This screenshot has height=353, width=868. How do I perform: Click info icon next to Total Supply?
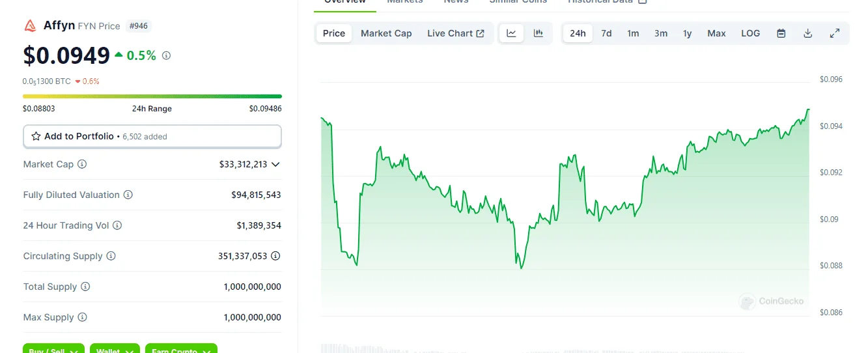click(x=85, y=287)
